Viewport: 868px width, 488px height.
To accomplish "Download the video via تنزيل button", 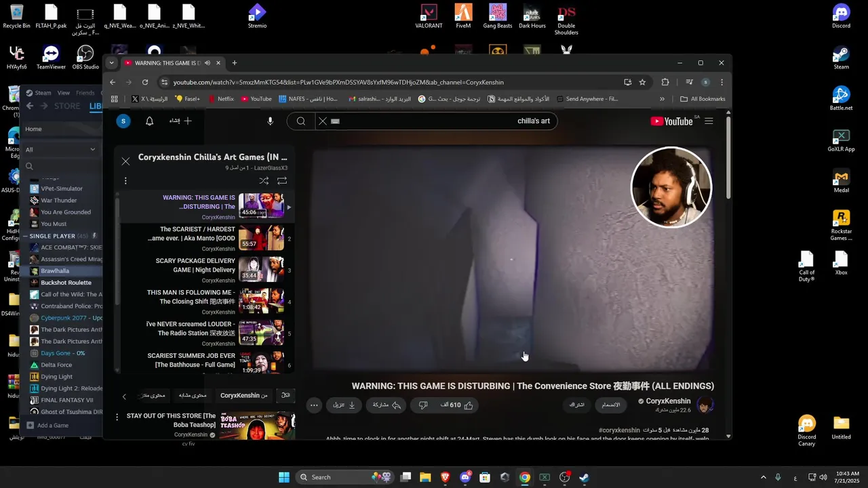I will 344,405.
